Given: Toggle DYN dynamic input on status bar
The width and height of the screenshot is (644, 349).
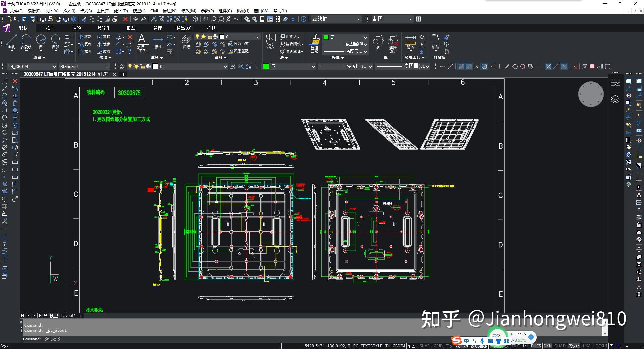Looking at the screenshot, I should tap(547, 346).
